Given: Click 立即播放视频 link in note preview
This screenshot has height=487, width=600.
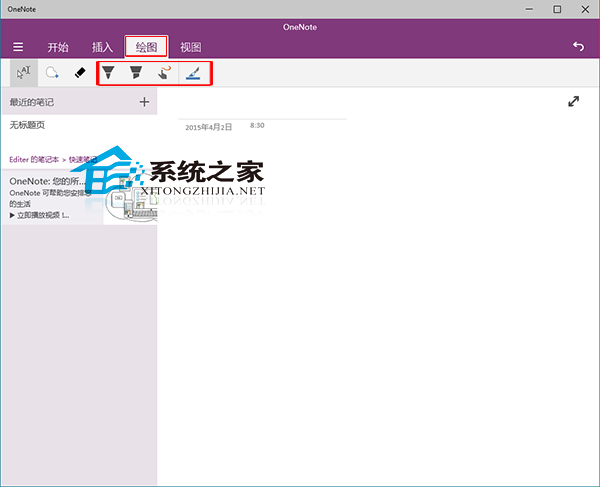Looking at the screenshot, I should [x=40, y=215].
